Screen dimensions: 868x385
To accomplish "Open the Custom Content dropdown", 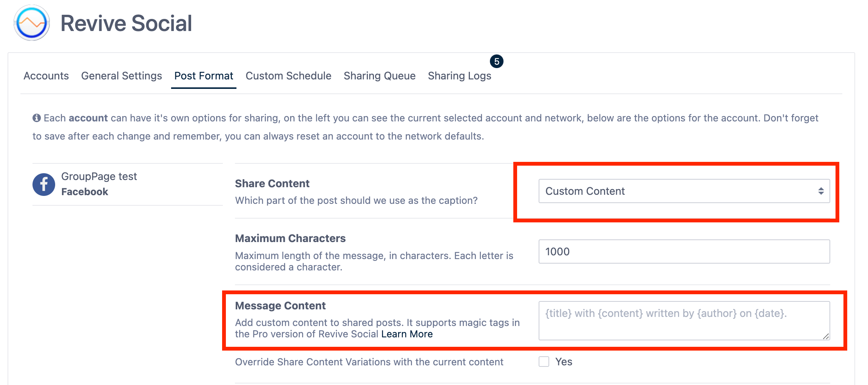I will 684,191.
